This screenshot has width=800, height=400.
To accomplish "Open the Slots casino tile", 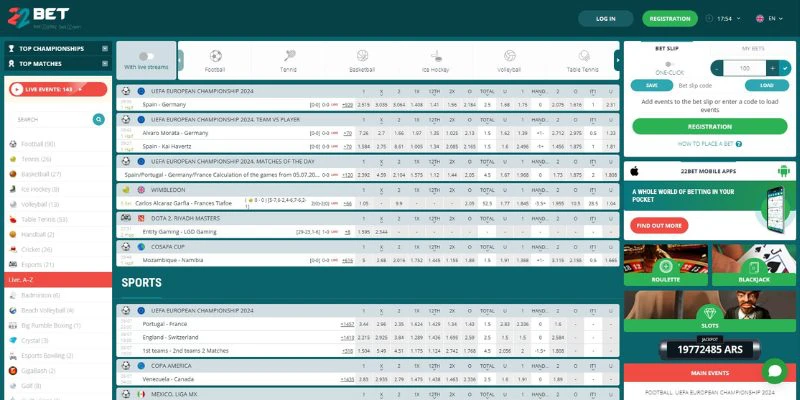I will tap(710, 311).
